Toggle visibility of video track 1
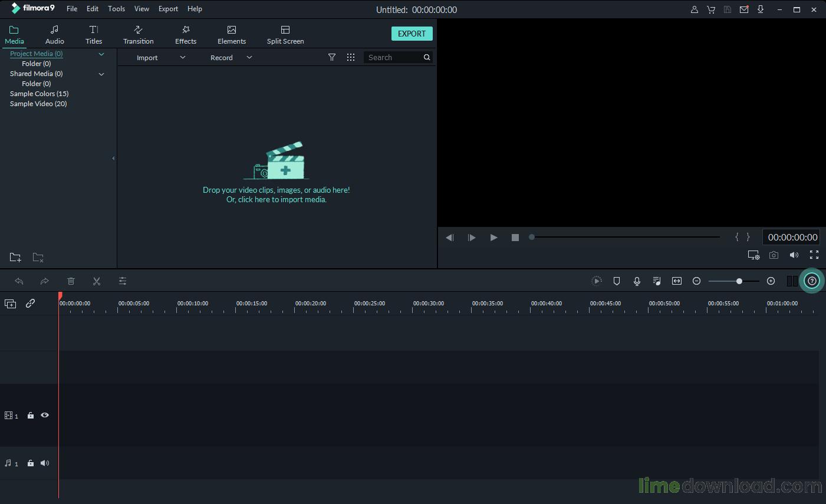The height and width of the screenshot is (504, 826). (45, 415)
